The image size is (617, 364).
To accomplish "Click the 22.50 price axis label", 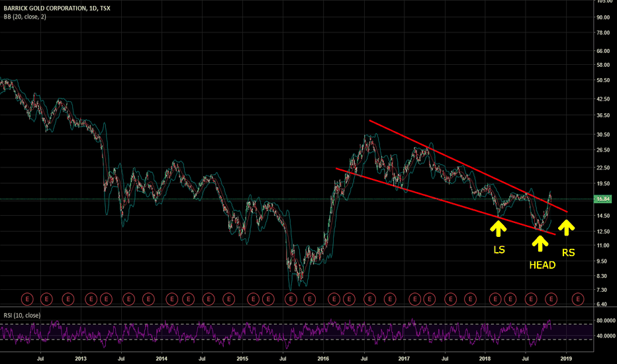I will (603, 167).
